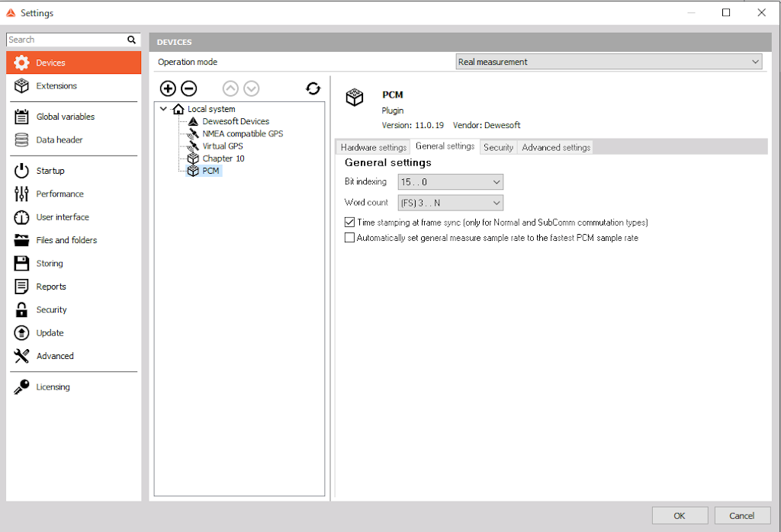
Task: Click the Data header stack icon
Action: coord(21,139)
